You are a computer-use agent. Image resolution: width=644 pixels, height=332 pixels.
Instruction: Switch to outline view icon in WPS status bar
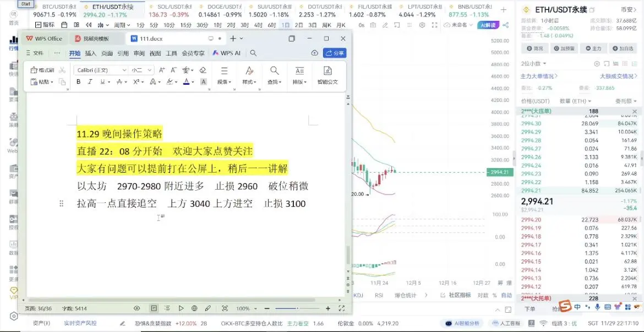point(167,308)
